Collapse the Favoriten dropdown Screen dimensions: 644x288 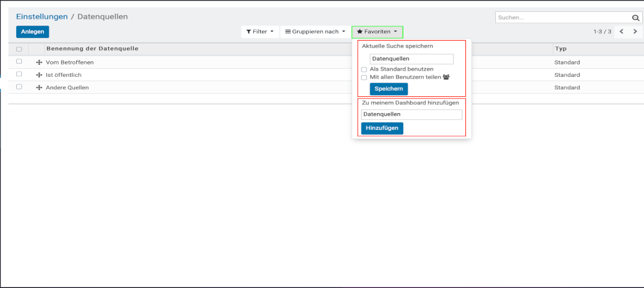point(377,31)
